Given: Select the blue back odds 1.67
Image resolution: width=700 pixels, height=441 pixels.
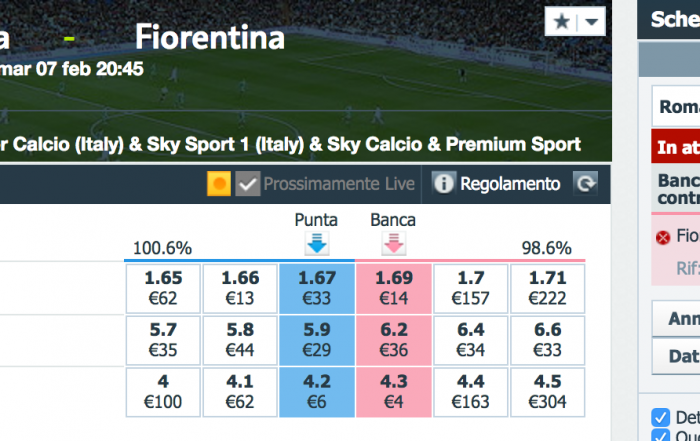Looking at the screenshot, I should (317, 288).
